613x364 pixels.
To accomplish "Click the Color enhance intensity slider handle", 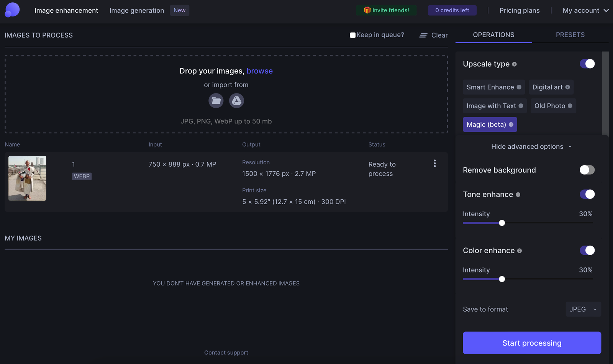I will [x=502, y=279].
